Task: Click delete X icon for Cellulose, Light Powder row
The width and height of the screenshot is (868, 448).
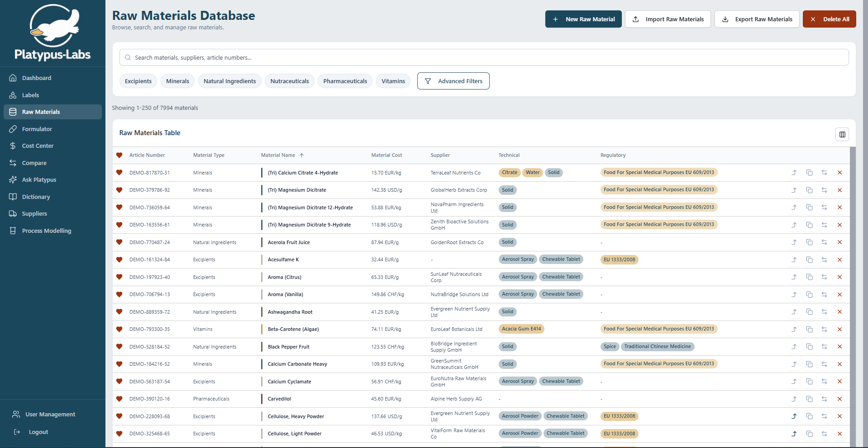Action: (839, 434)
